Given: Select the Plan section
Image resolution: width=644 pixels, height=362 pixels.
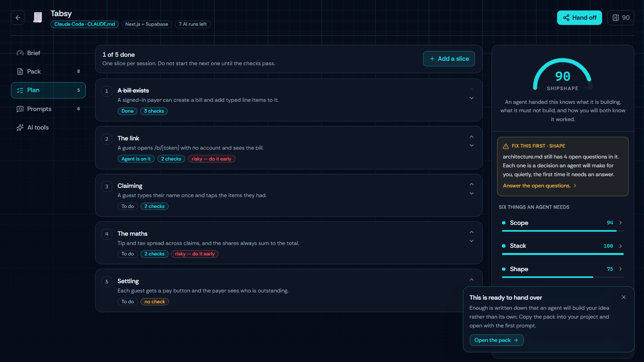Looking at the screenshot, I should 48,90.
